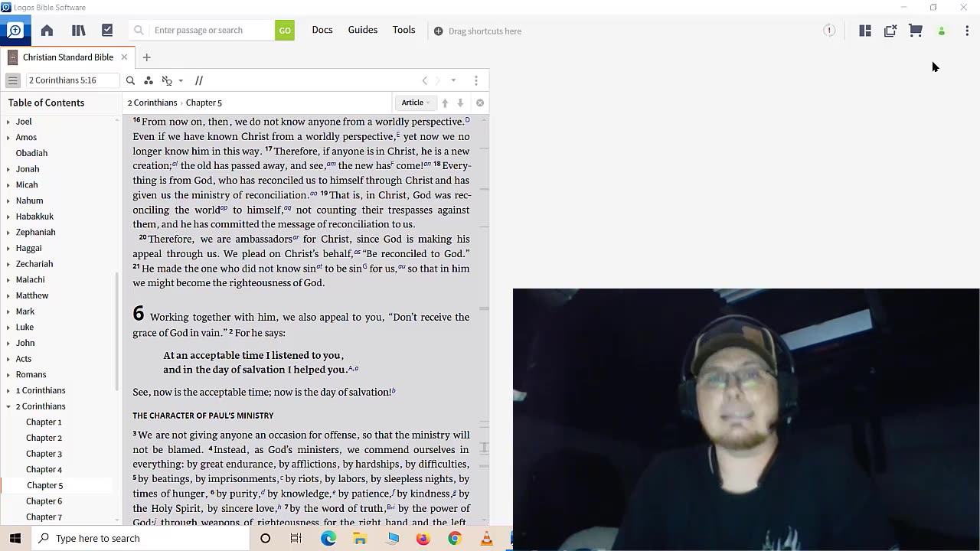Viewport: 980px width, 551px height.
Task: Click the 2 Corinthians 5:16 reference box
Action: (72, 80)
